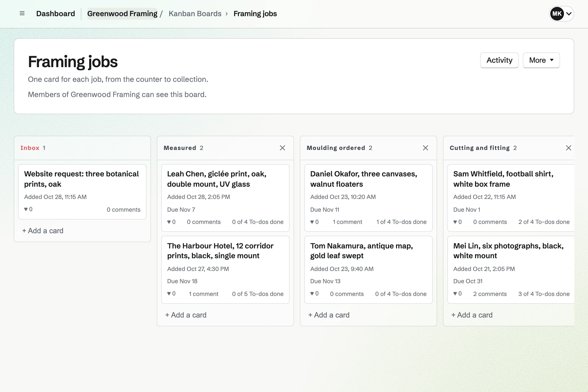
Task: Collapse the Cutting and fitting column
Action: [568, 148]
